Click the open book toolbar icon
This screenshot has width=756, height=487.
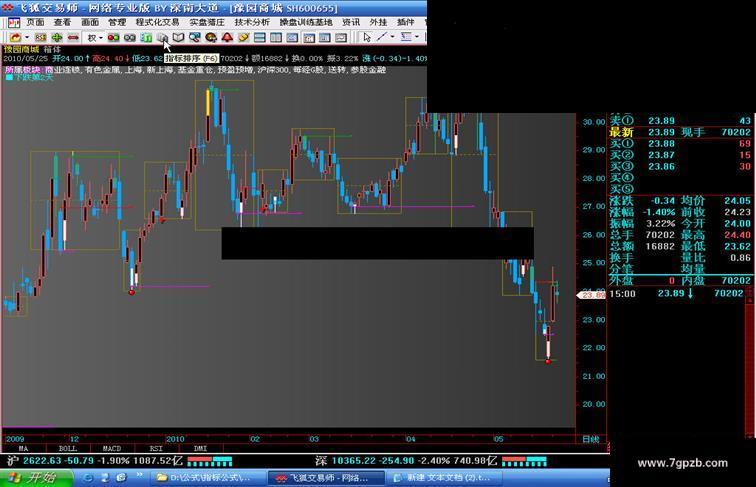pos(178,37)
